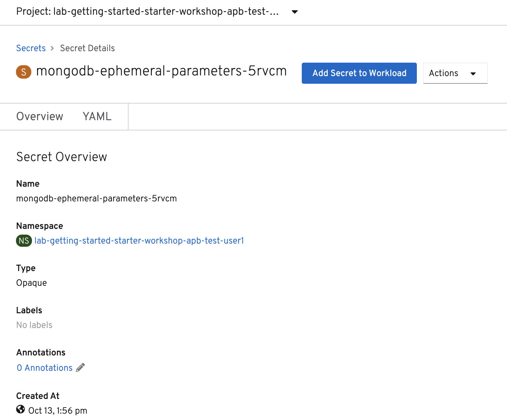Open the lab-getting-started namespace link

139,241
